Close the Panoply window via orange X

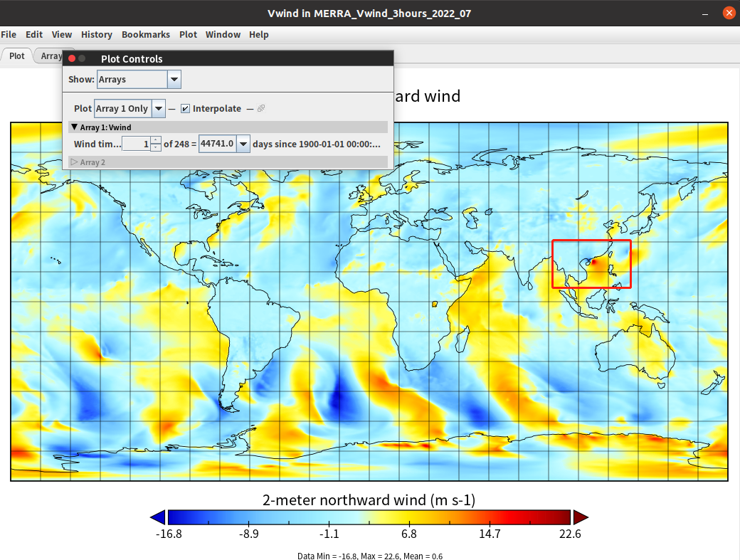coord(727,13)
